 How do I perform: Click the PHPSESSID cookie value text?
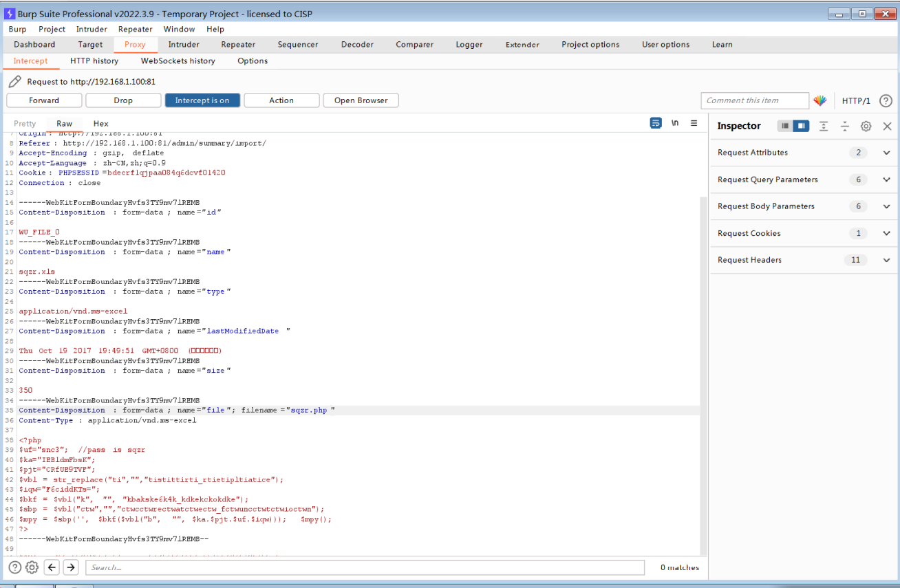(x=166, y=173)
